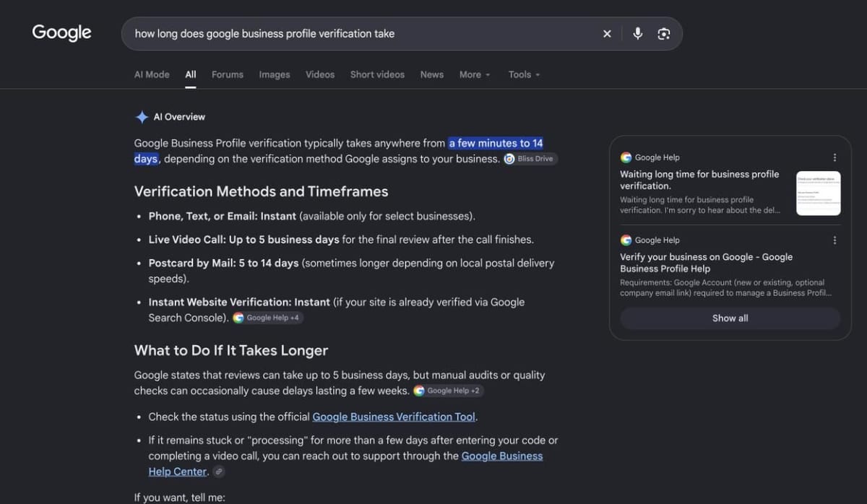Switch to the Short videos tab

click(x=377, y=74)
